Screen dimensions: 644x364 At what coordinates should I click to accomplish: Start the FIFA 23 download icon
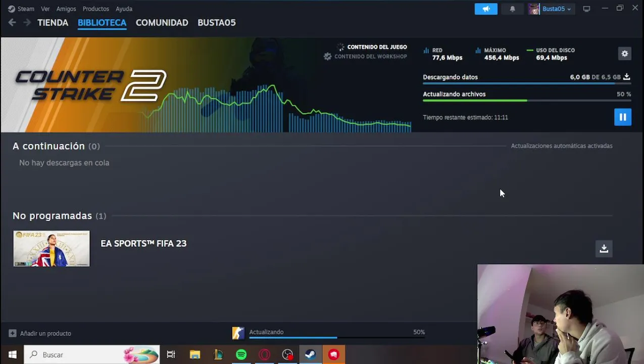pos(604,249)
